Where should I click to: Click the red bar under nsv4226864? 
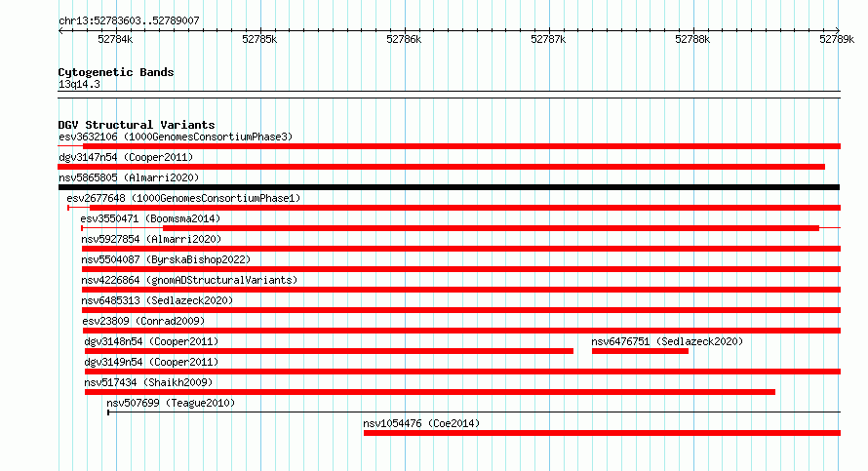tap(461, 290)
